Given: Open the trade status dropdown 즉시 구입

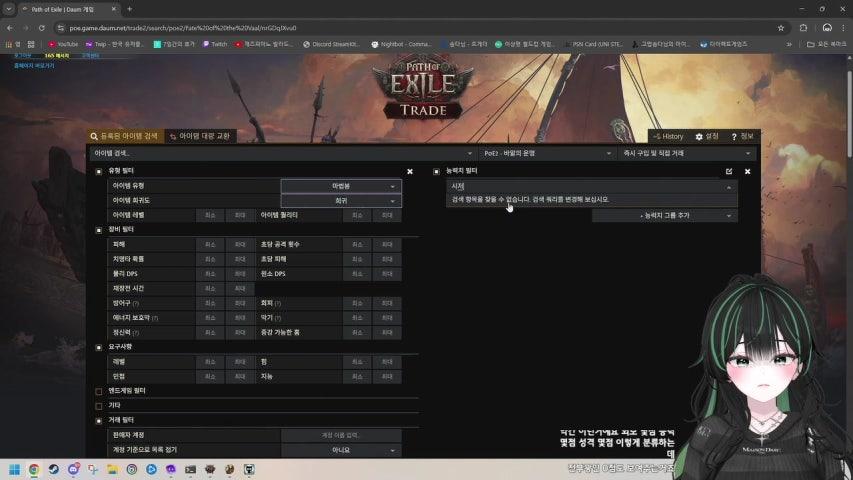Looking at the screenshot, I should coord(687,153).
